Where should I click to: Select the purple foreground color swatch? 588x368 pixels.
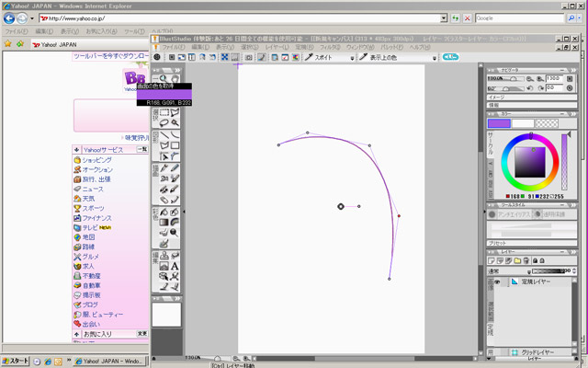click(499, 123)
